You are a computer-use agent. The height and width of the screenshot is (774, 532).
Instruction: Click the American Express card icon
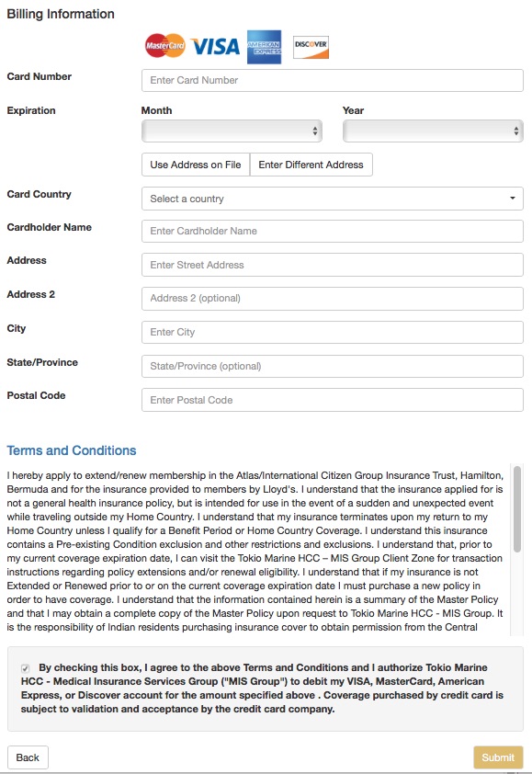pos(264,47)
